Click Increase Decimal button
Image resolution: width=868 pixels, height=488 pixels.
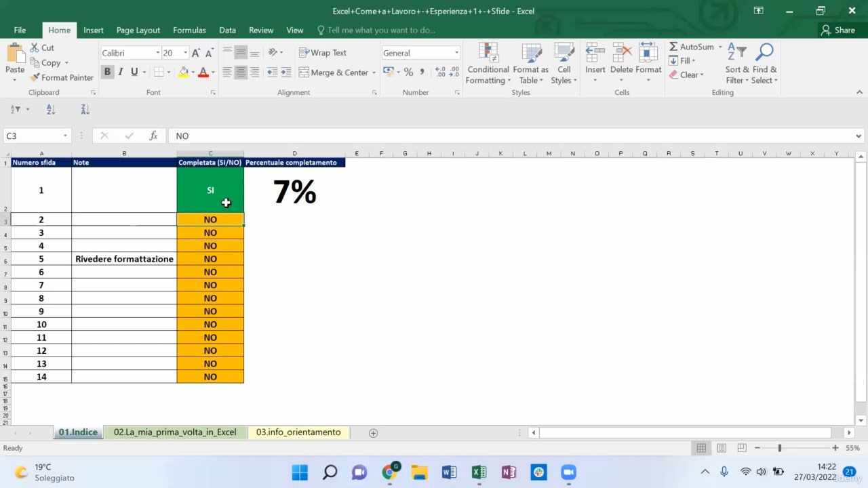click(439, 72)
